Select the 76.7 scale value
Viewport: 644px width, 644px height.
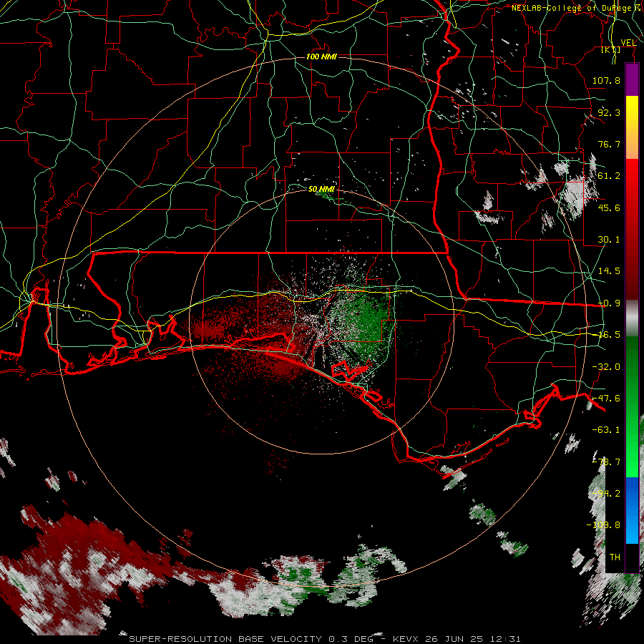(609, 144)
